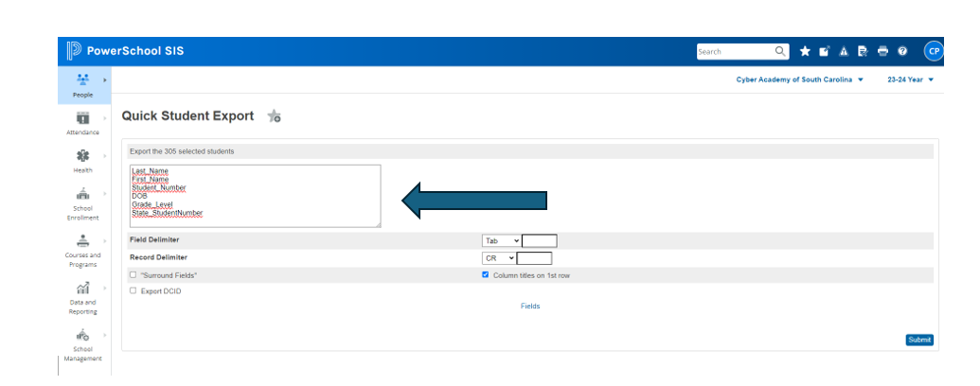
Task: Click the Grade_Level field entry
Action: point(151,205)
